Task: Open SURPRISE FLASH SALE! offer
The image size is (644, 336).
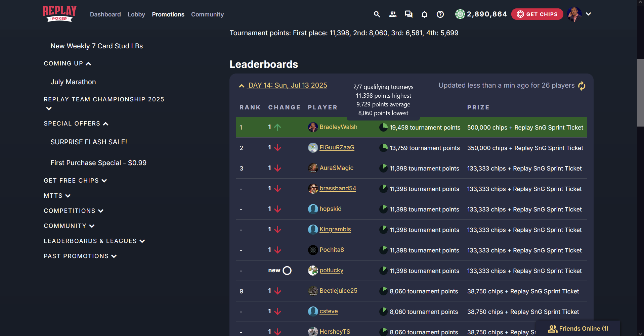Action: (x=89, y=142)
